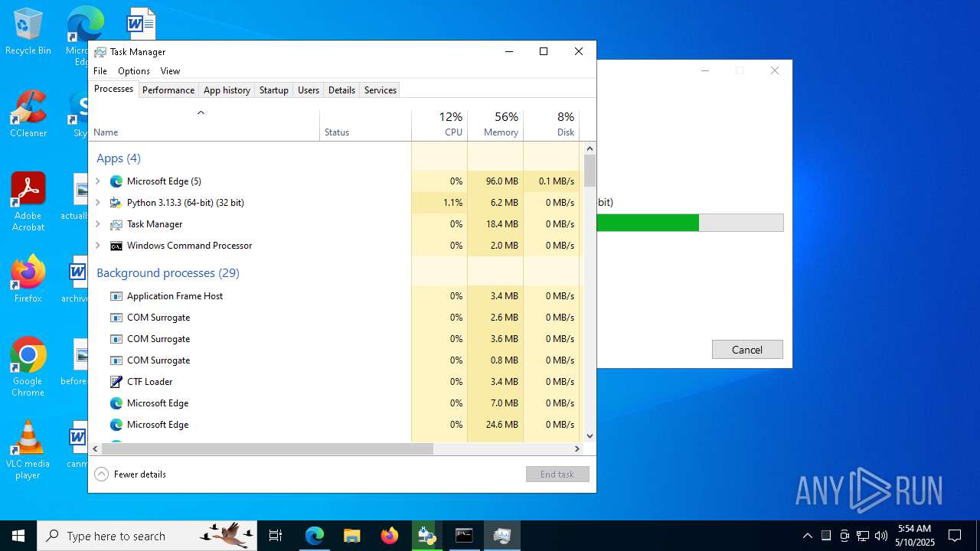Viewport: 980px width, 551px height.
Task: Switch to the App history tab
Action: [227, 90]
